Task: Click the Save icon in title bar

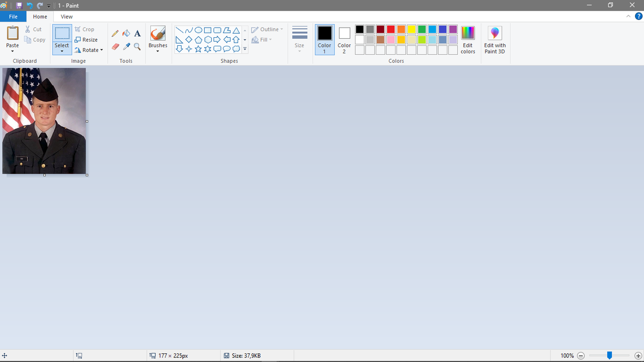Action: point(19,6)
